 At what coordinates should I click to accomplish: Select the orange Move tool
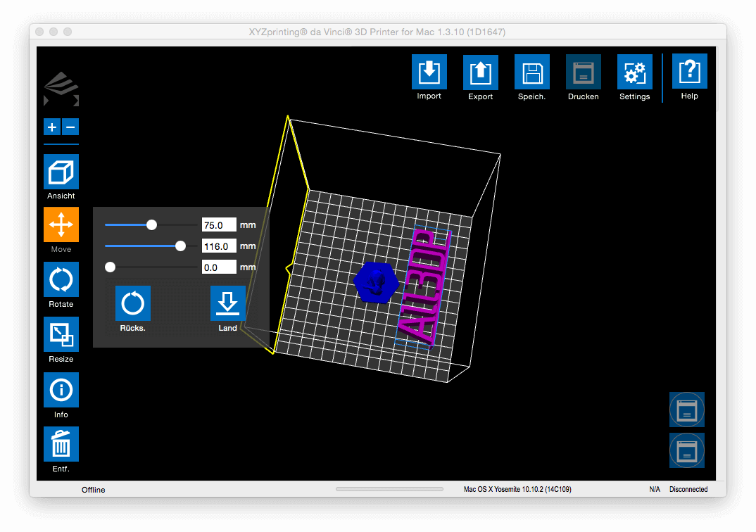61,224
